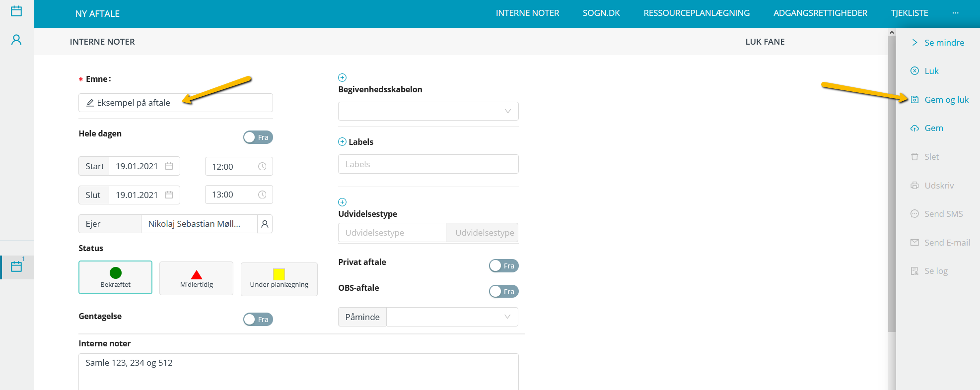
Task: Select the yellow Under planlægning status
Action: click(x=279, y=279)
